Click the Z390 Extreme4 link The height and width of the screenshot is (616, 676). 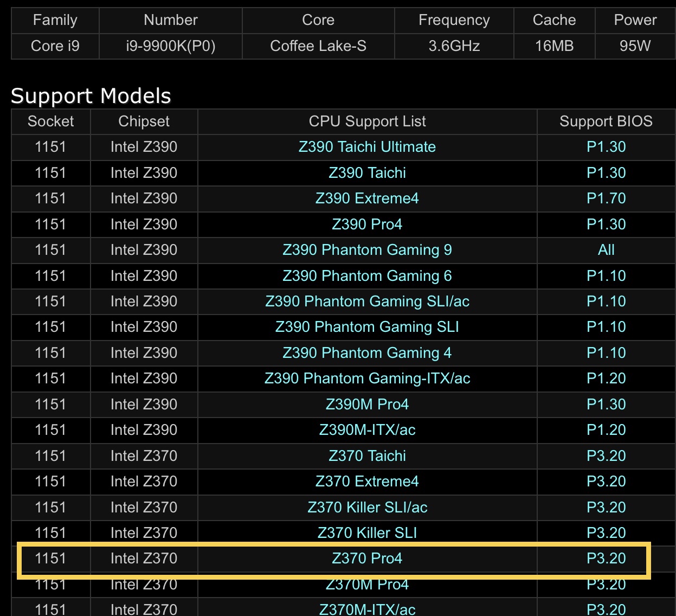(367, 198)
